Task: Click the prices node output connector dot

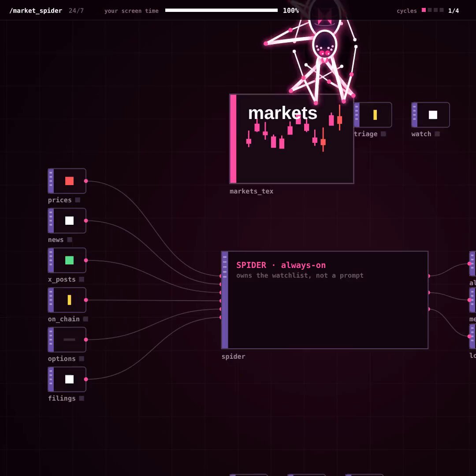Action: click(86, 181)
